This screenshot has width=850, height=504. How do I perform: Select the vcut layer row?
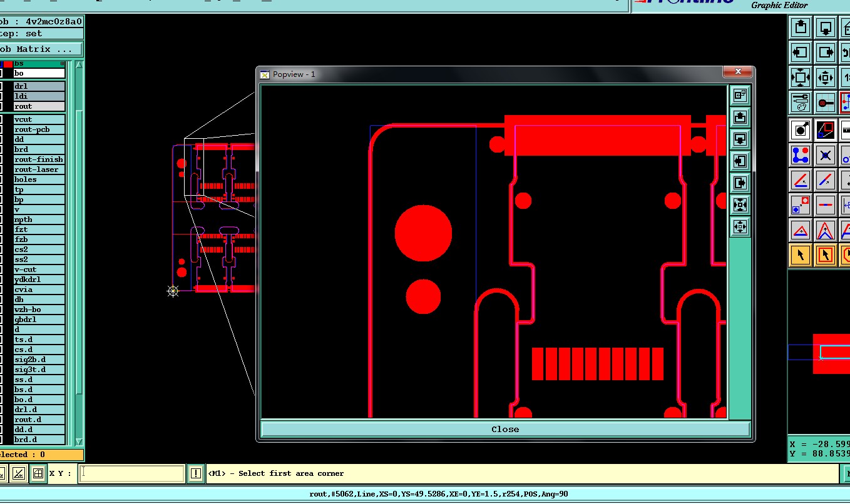point(39,119)
